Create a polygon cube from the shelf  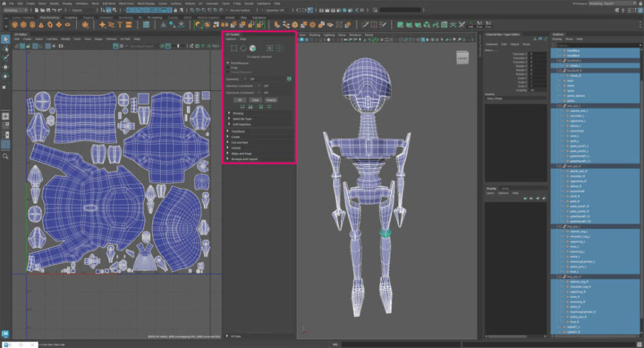[23, 25]
